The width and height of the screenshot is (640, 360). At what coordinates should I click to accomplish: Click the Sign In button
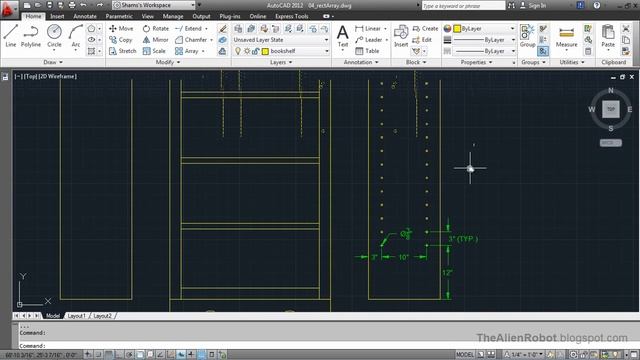[533, 5]
